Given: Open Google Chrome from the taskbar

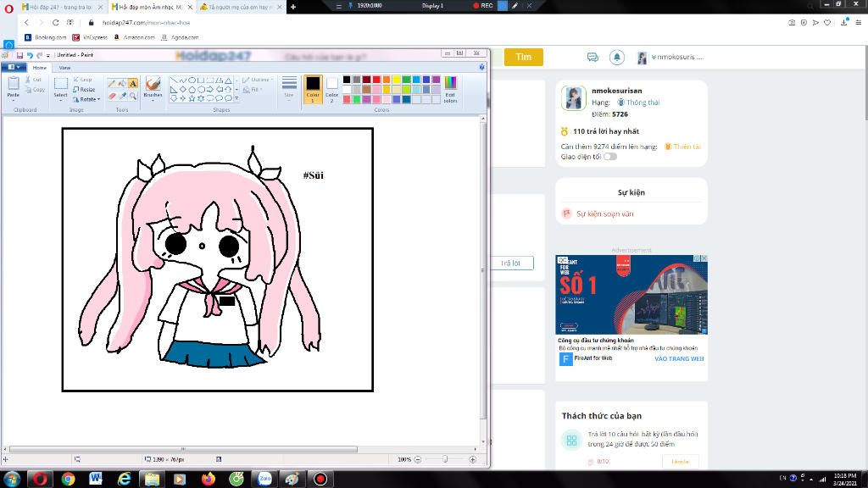Looking at the screenshot, I should pos(68,480).
